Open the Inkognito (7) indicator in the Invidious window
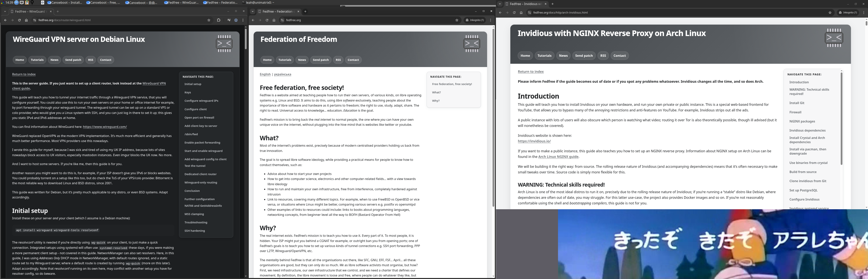 tap(848, 13)
